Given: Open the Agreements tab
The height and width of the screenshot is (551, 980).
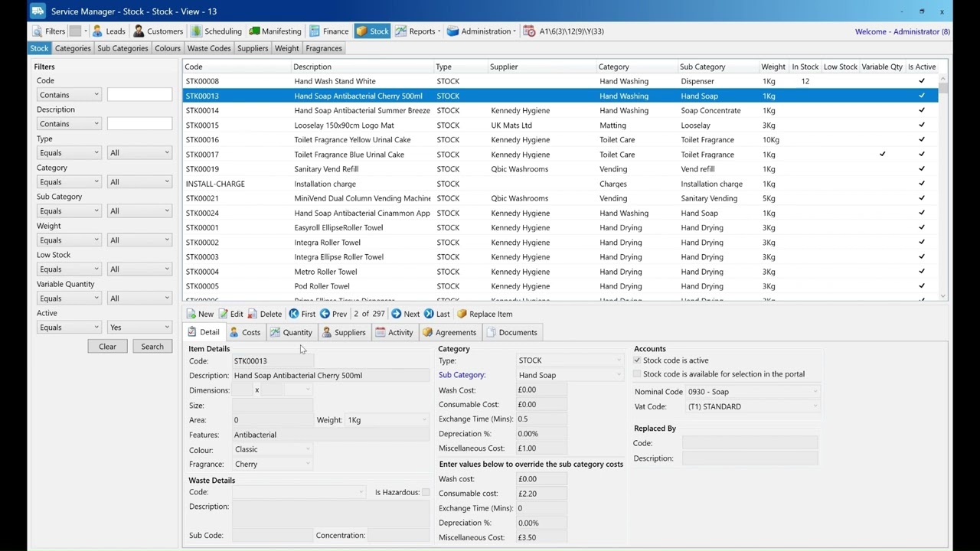Looking at the screenshot, I should pos(449,332).
